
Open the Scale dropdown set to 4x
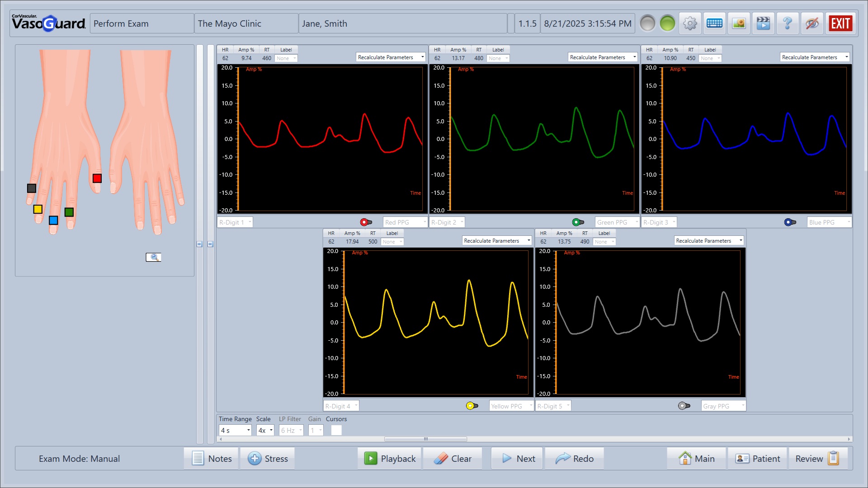coord(265,430)
